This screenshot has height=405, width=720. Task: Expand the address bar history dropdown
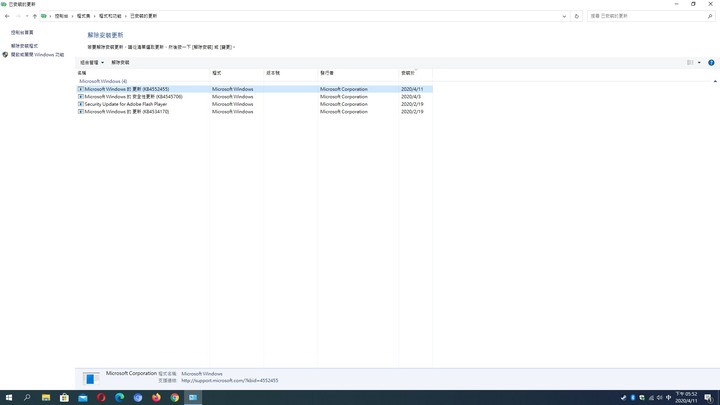point(564,16)
